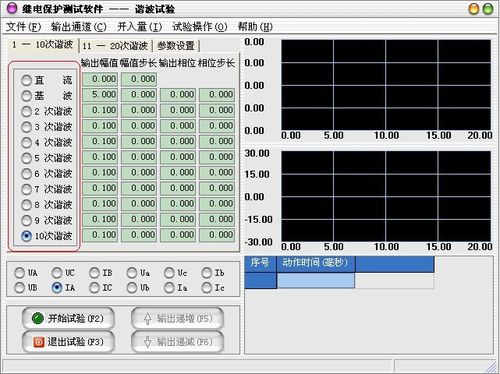
Task: Click the 序号 column header
Action: (x=260, y=264)
